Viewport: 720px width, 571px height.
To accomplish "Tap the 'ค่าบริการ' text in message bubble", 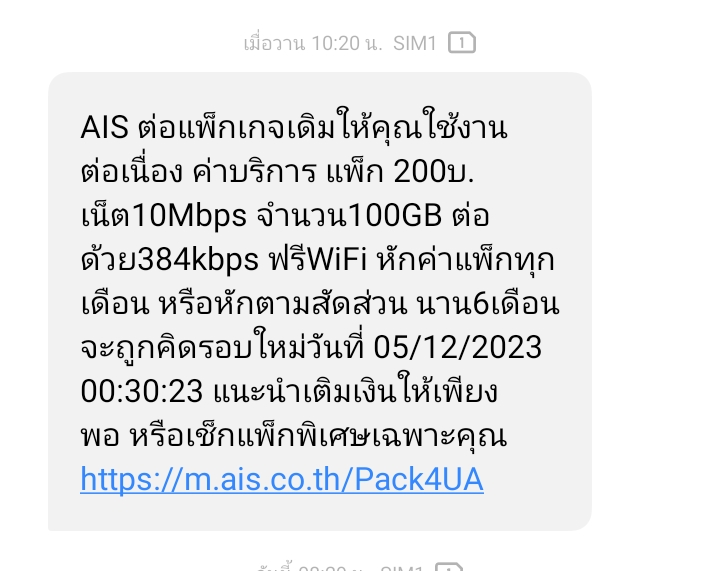I will [x=255, y=171].
